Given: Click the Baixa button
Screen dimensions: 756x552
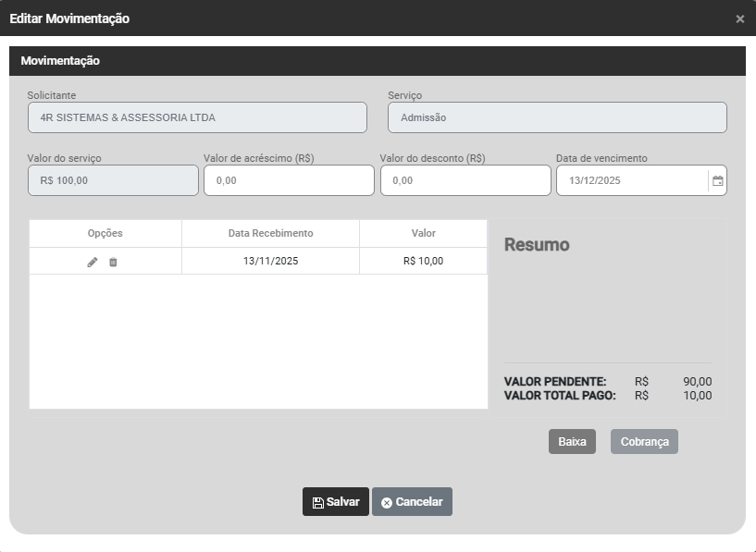Looking at the screenshot, I should 572,442.
